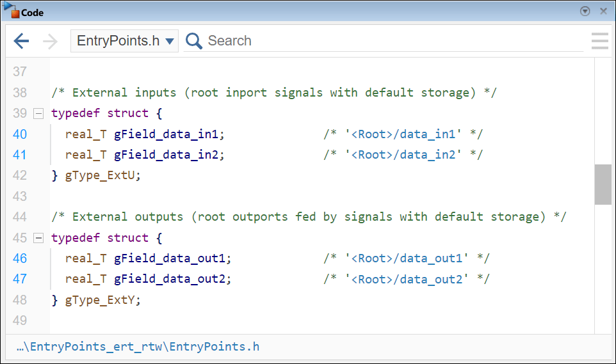
Task: Click line number 47
Action: click(20, 279)
